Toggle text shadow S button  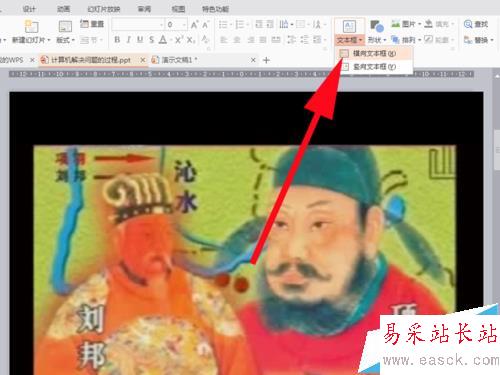151,40
